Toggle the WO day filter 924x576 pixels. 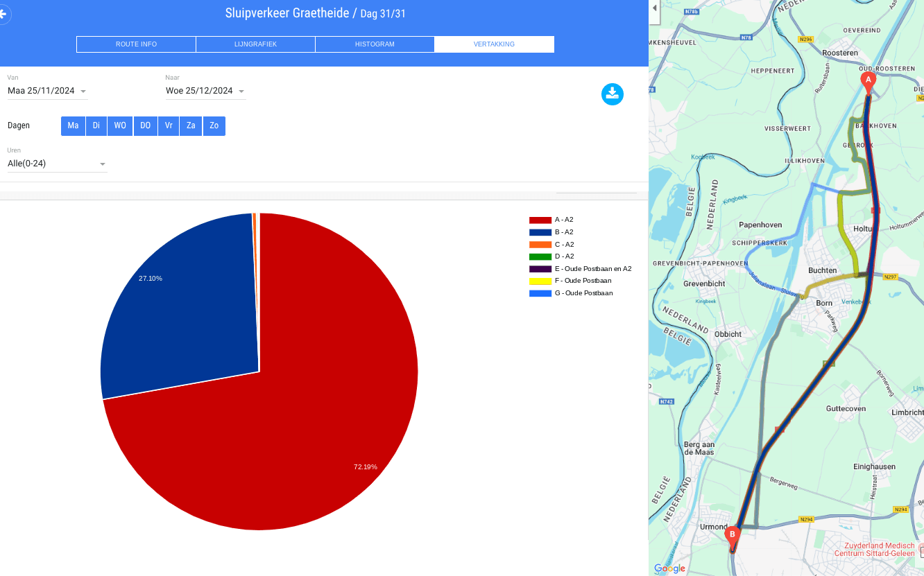120,126
